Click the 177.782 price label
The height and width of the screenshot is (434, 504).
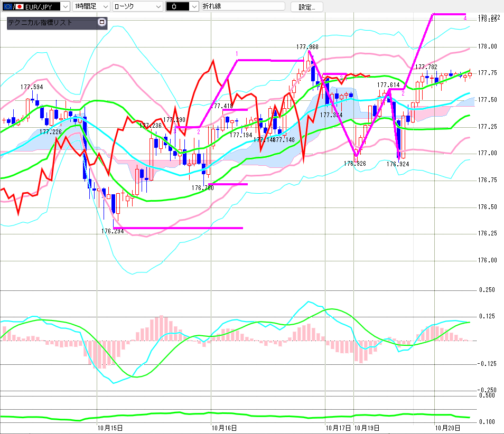pyautogui.click(x=426, y=67)
